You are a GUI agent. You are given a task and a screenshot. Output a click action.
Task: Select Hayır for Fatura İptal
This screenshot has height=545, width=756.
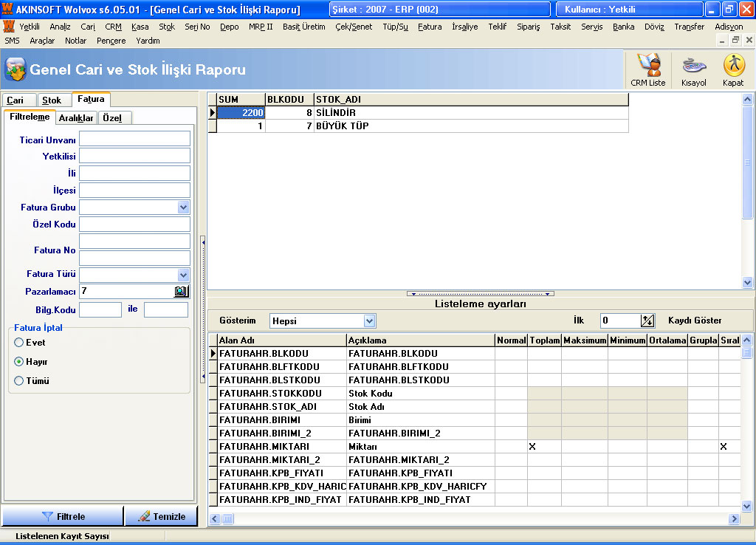18,361
